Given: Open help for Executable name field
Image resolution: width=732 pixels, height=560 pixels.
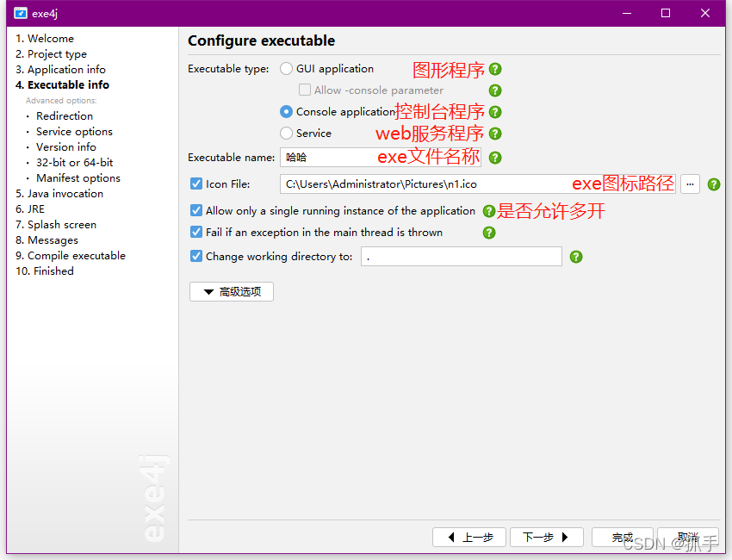Looking at the screenshot, I should (x=495, y=158).
